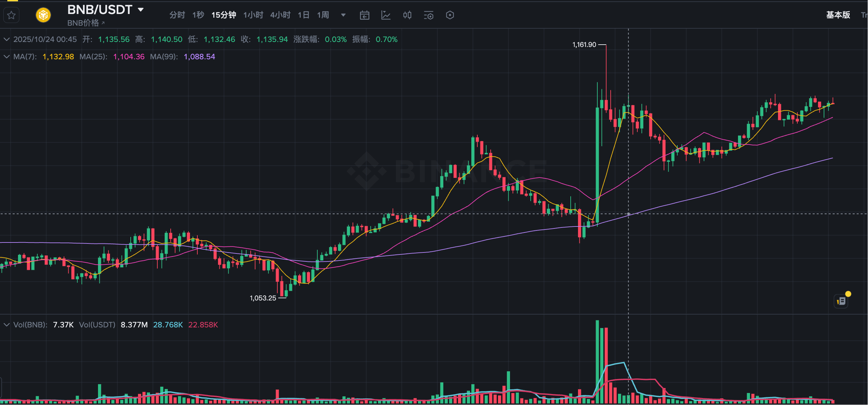Open the BNB/USDT trading pair dropdown
This screenshot has width=868, height=405.
pos(141,10)
